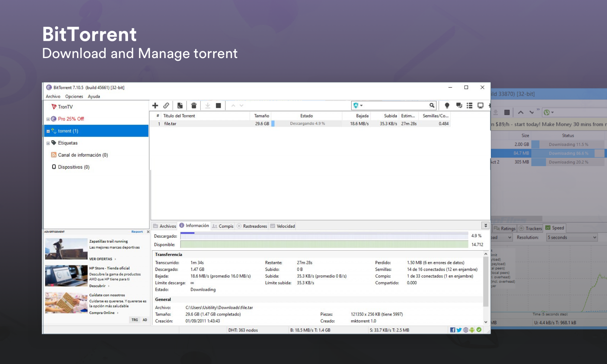
Task: Sort by Estado column header
Action: [306, 116]
